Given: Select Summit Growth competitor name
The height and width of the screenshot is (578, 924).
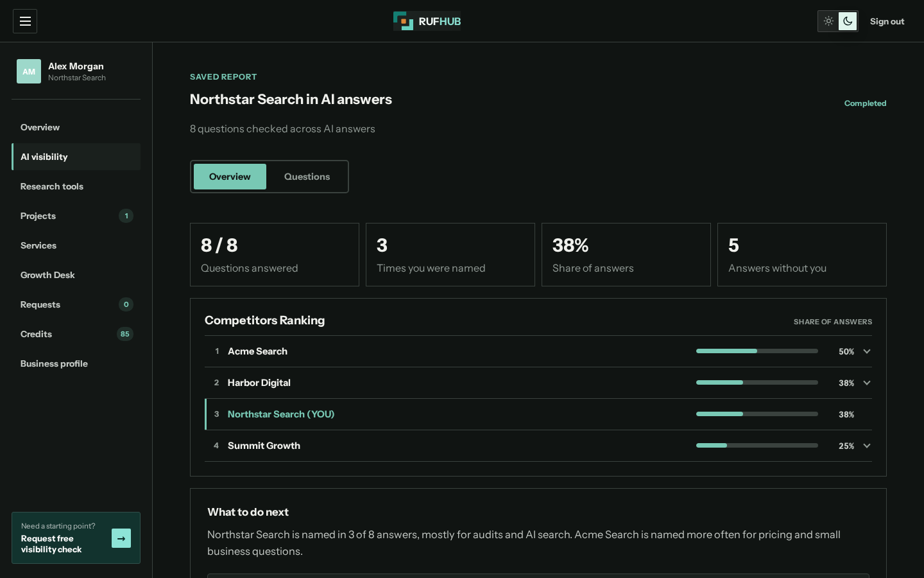Looking at the screenshot, I should pyautogui.click(x=264, y=446).
